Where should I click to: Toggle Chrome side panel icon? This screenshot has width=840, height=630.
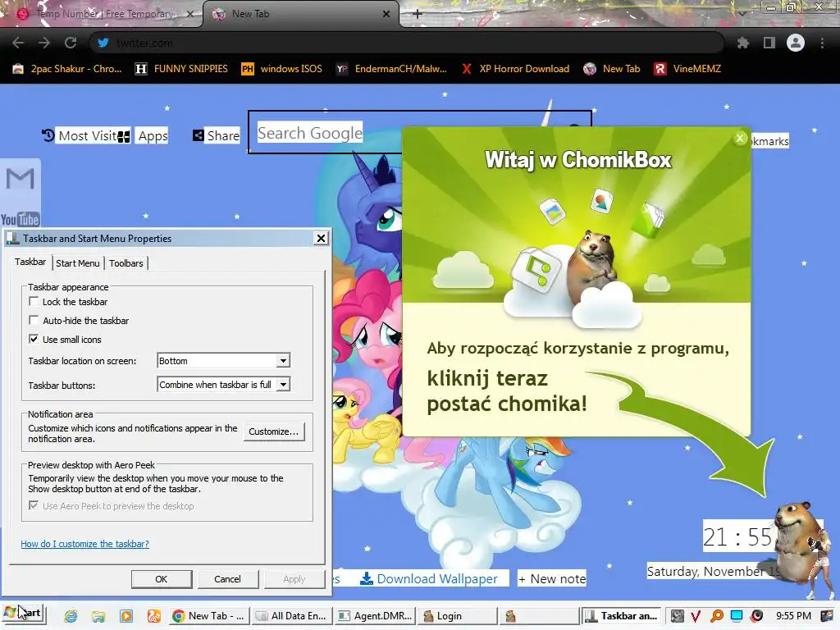pyautogui.click(x=769, y=43)
